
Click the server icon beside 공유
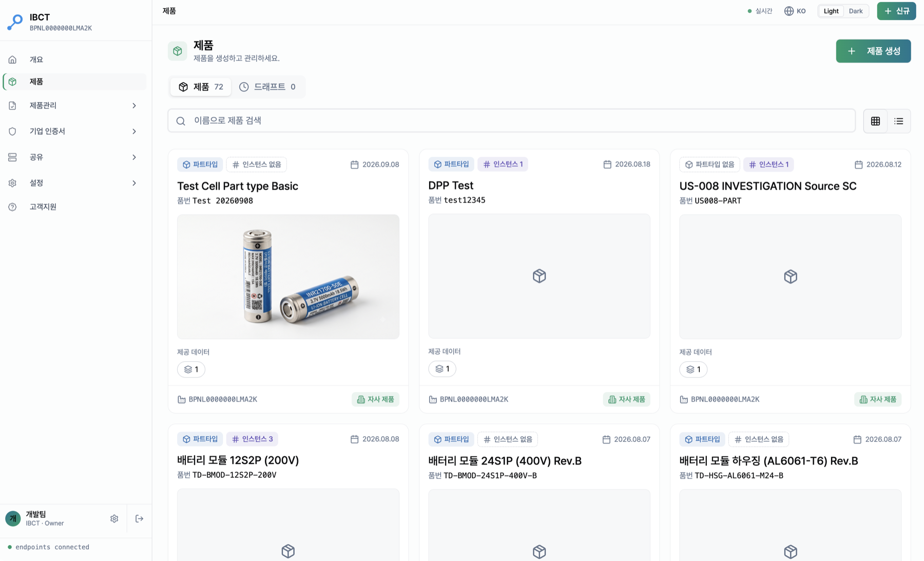coord(12,157)
